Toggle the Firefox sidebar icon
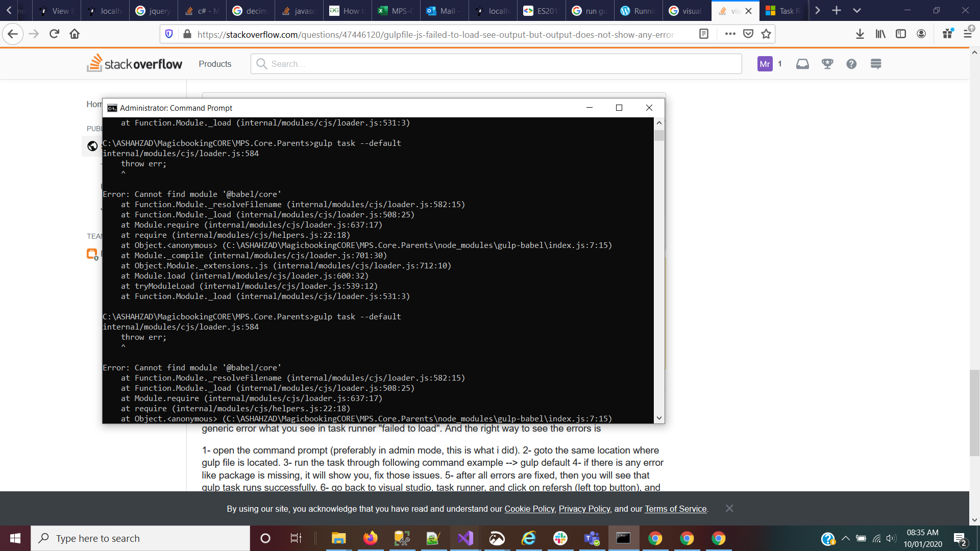 coord(901,34)
